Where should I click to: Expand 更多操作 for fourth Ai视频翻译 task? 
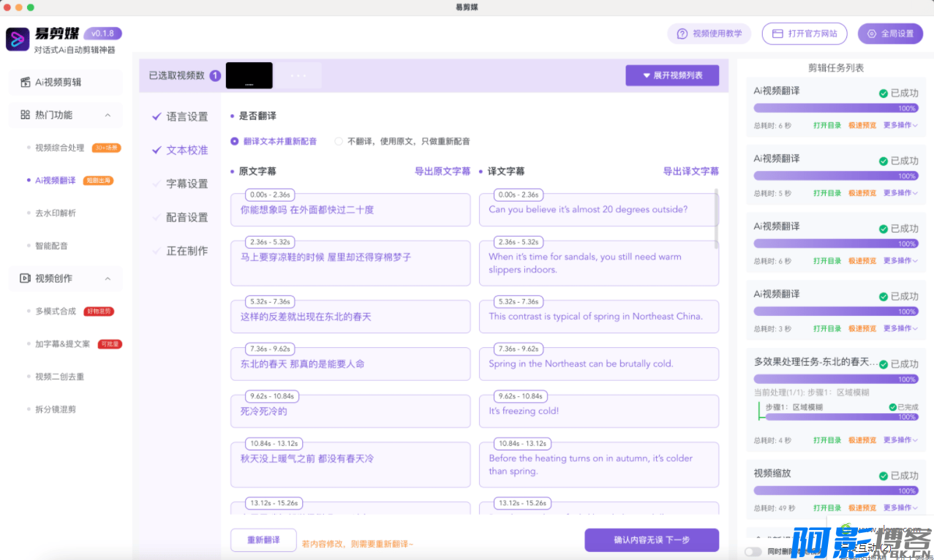[900, 328]
